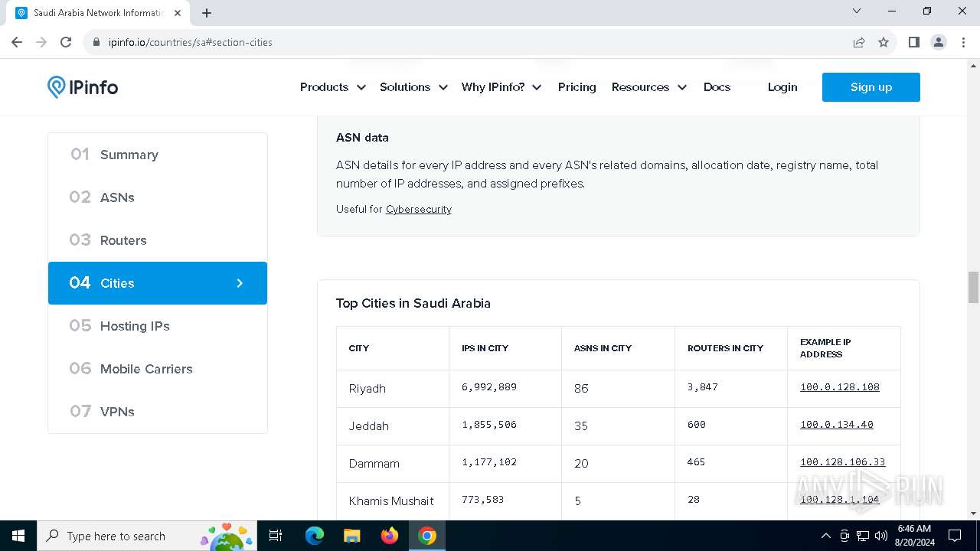
Task: View site information padlock icon
Action: 96,42
